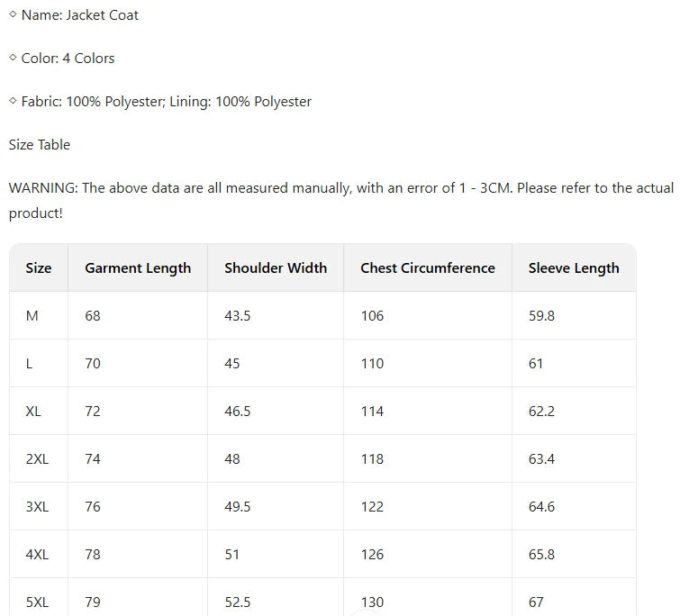The height and width of the screenshot is (616, 680).
Task: Click the 110 chest circumference cell
Action: click(x=372, y=363)
